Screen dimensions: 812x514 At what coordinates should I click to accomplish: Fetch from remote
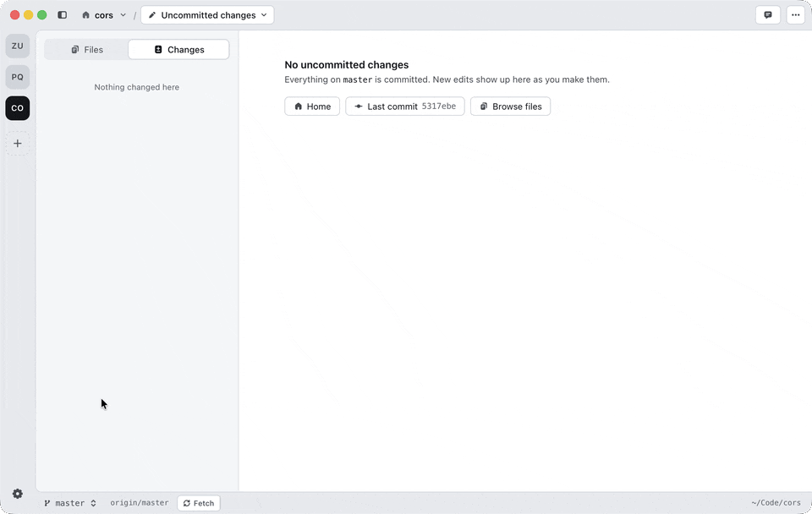pyautogui.click(x=199, y=503)
